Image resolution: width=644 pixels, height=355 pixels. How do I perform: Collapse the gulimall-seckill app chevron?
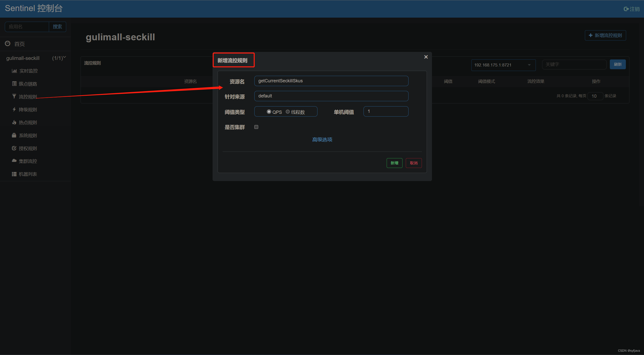pos(64,57)
